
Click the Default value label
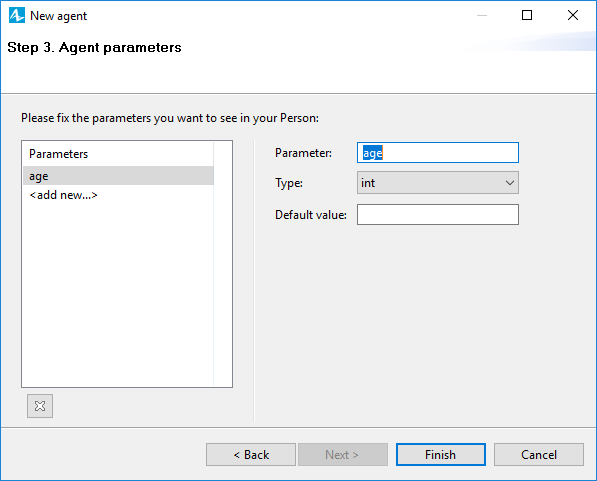(311, 215)
